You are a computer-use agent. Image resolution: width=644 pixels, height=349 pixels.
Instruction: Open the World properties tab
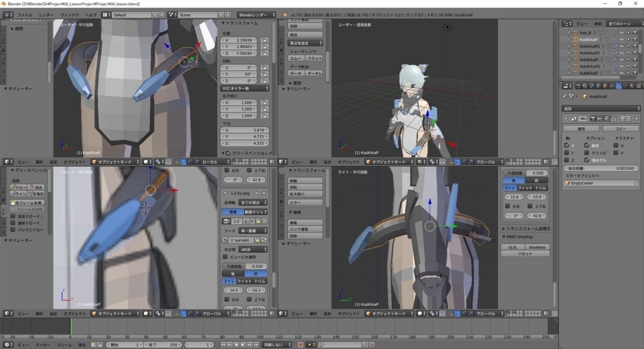pos(598,86)
